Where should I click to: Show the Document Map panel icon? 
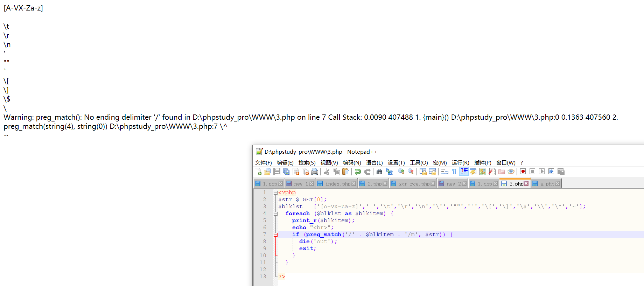click(483, 172)
